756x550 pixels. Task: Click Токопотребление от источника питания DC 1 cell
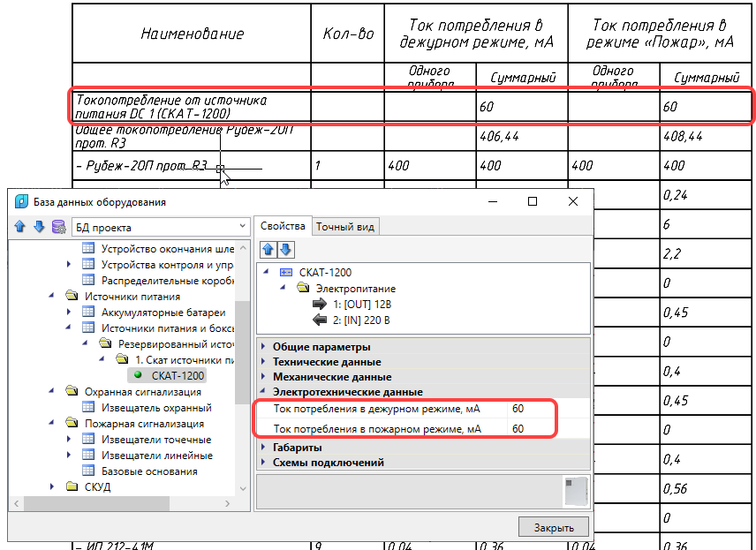pos(192,107)
